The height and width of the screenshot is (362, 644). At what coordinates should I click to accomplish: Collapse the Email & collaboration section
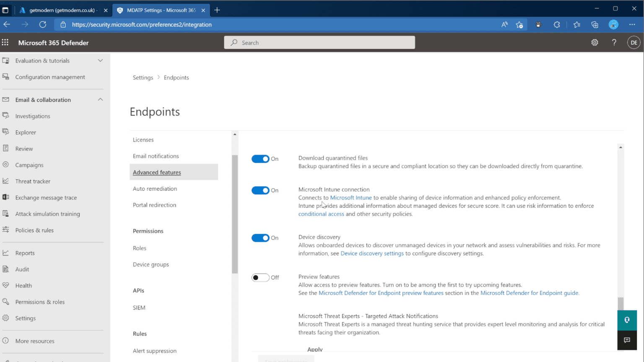[100, 100]
